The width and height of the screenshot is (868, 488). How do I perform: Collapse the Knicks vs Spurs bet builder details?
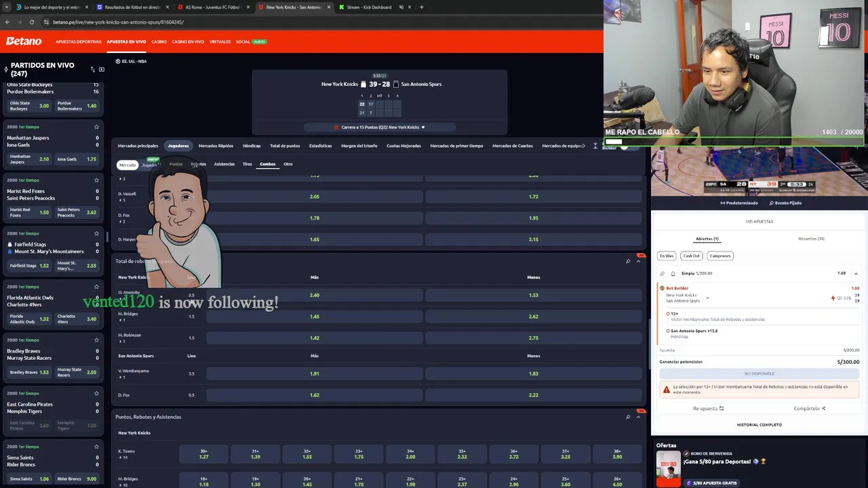click(x=707, y=298)
